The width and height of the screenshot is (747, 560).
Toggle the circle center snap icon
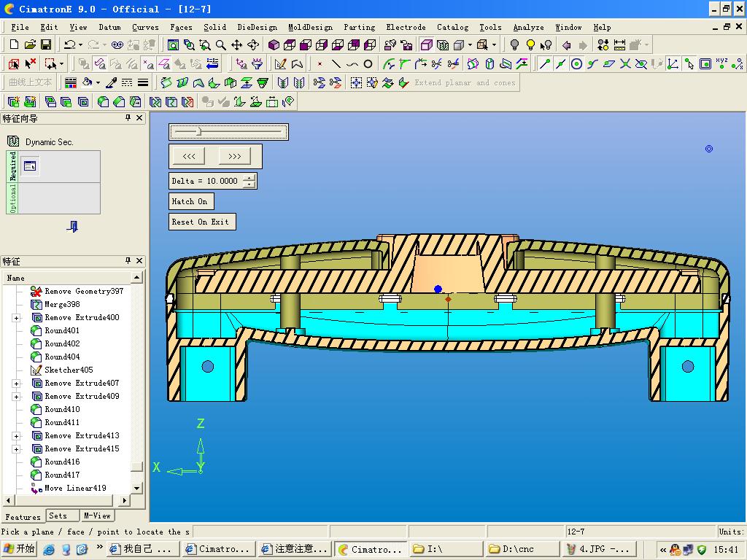(576, 63)
